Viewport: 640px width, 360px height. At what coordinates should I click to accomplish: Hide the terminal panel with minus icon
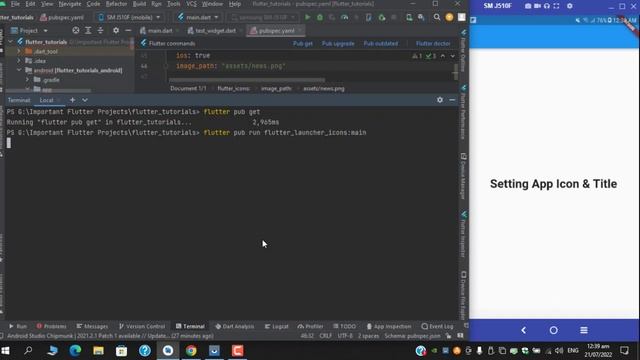point(452,100)
